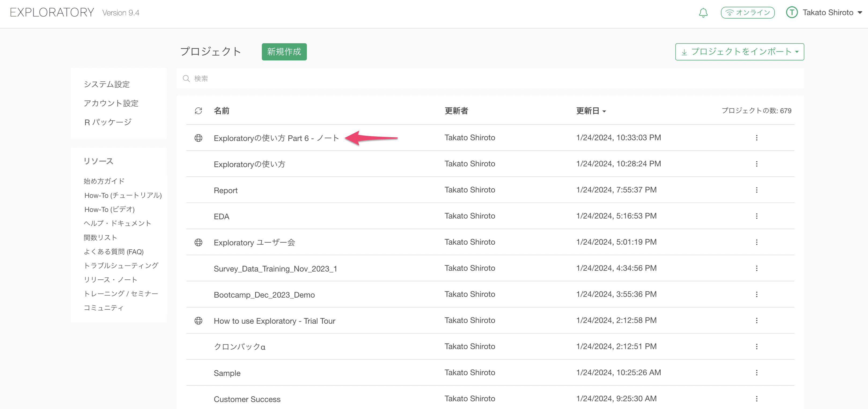Toggle the オンライン status indicator
The height and width of the screenshot is (409, 868).
tap(747, 13)
